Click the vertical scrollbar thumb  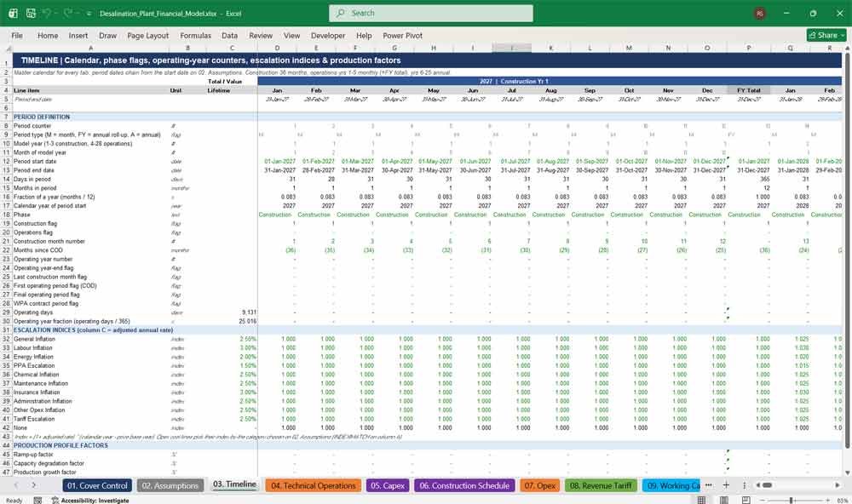coord(847,251)
